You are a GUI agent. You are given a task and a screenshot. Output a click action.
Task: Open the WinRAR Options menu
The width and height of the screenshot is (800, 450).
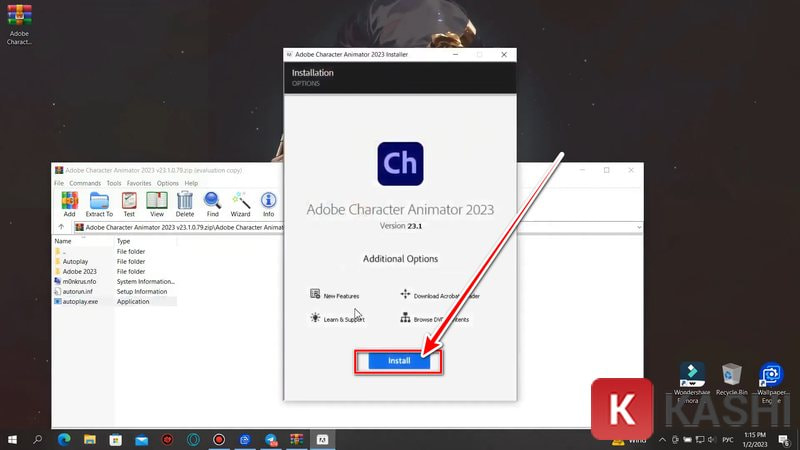point(168,183)
